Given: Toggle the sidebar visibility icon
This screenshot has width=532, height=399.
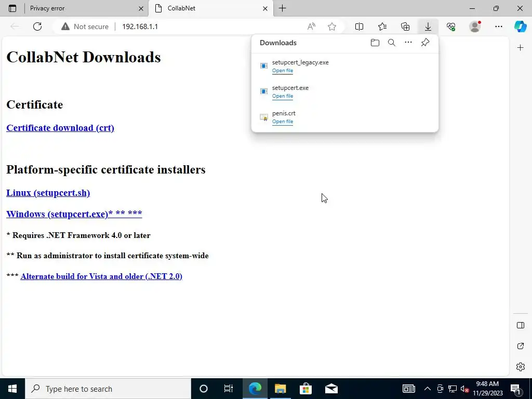Looking at the screenshot, I should 520,325.
